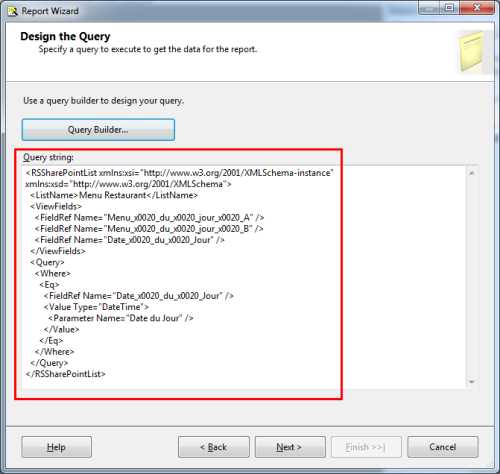Close the Report Wizard window
The image size is (500, 474).
pos(477,8)
